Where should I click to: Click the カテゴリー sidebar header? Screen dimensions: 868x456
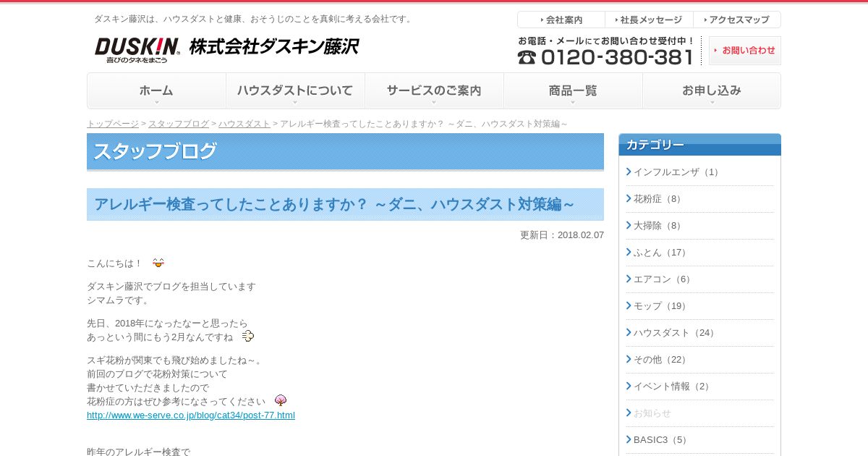(699, 145)
